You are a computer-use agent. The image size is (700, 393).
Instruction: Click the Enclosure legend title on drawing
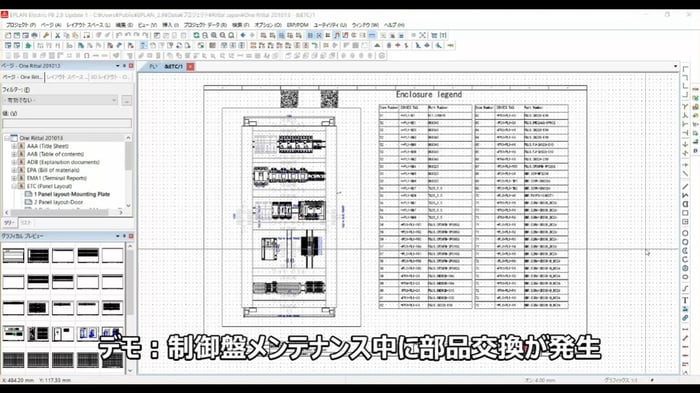click(429, 94)
